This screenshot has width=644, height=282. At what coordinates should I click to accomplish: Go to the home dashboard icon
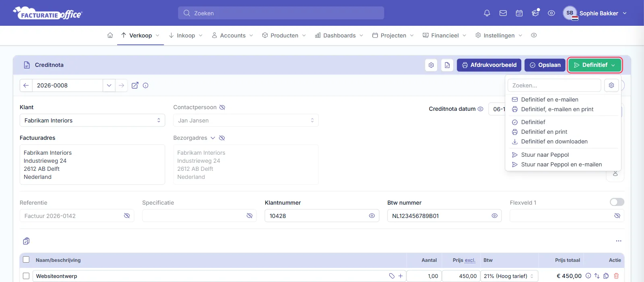coord(110,35)
